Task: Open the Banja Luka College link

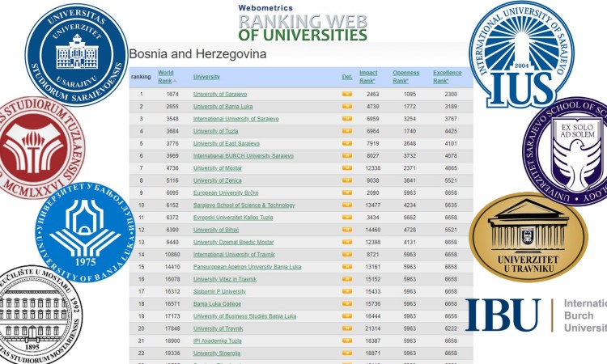Action: coord(217,304)
